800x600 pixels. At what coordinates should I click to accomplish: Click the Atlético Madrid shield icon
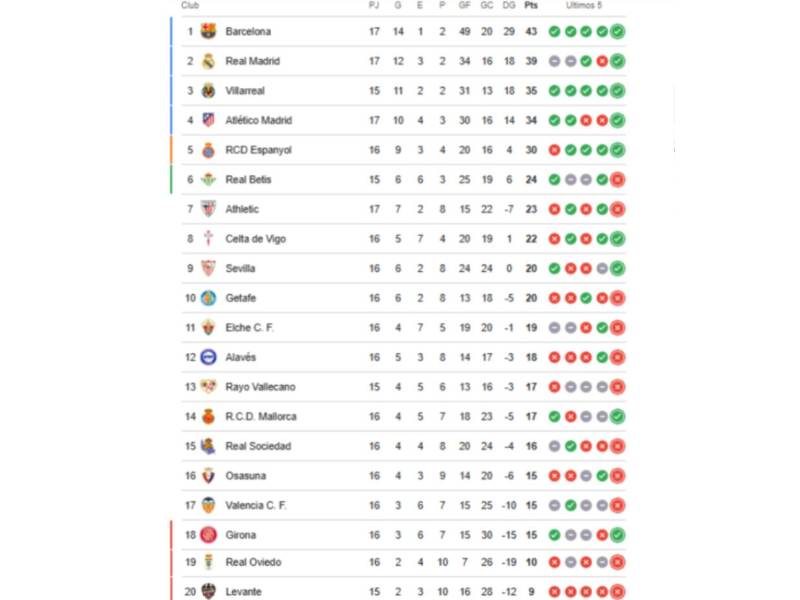(210, 120)
